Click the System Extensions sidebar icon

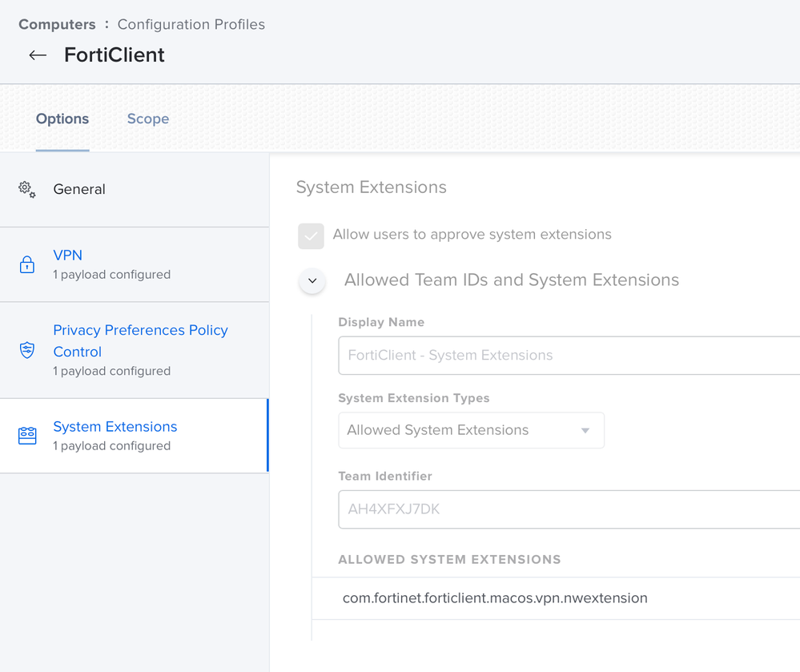27,436
